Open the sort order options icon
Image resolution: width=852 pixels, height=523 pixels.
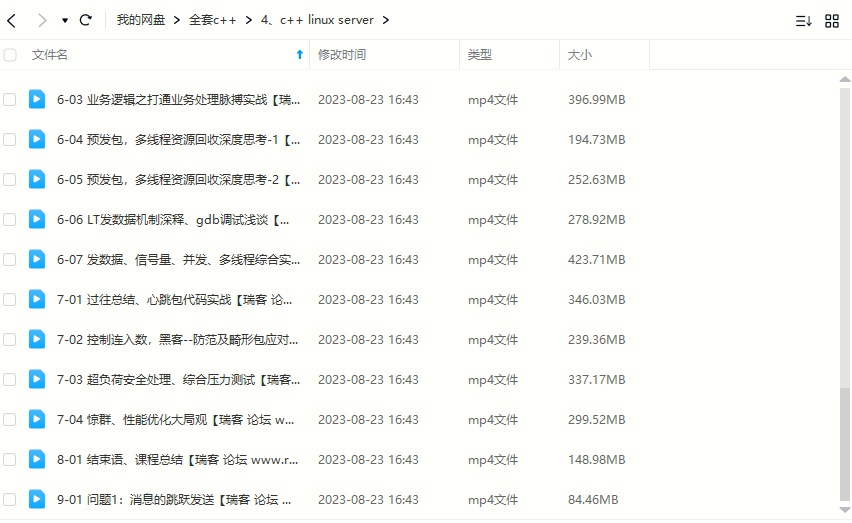803,21
